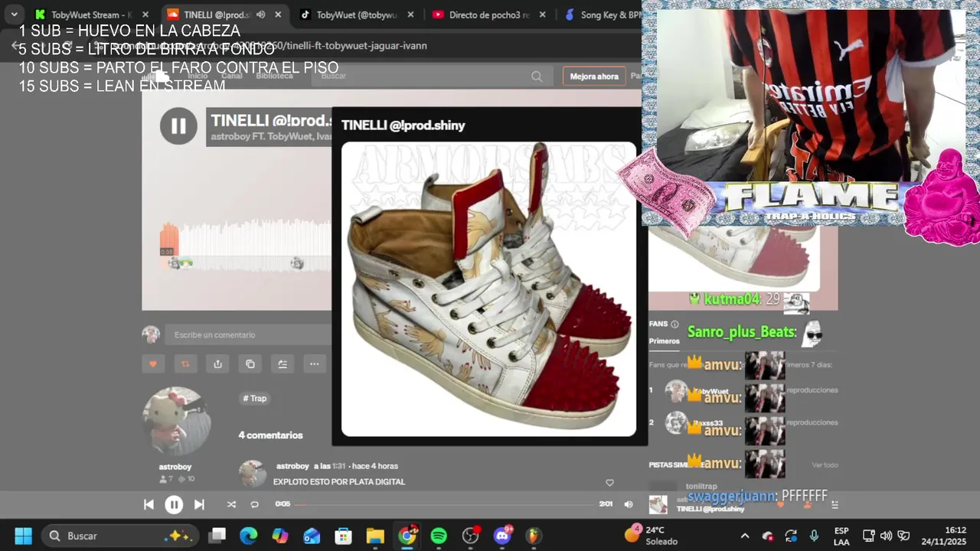The height and width of the screenshot is (551, 980).
Task: Close the TobyWuet Stream tab
Action: point(147,15)
